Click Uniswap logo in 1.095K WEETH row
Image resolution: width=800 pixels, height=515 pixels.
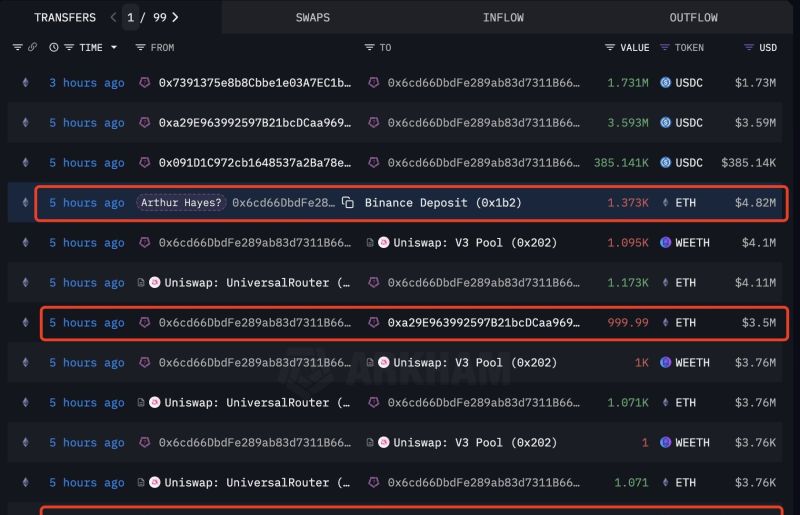pyautogui.click(x=384, y=242)
